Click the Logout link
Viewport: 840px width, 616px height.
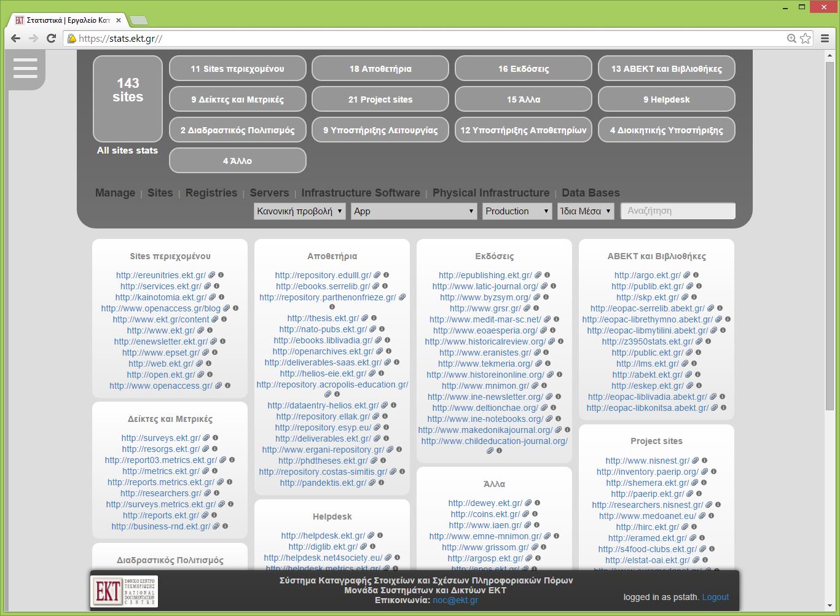715,597
